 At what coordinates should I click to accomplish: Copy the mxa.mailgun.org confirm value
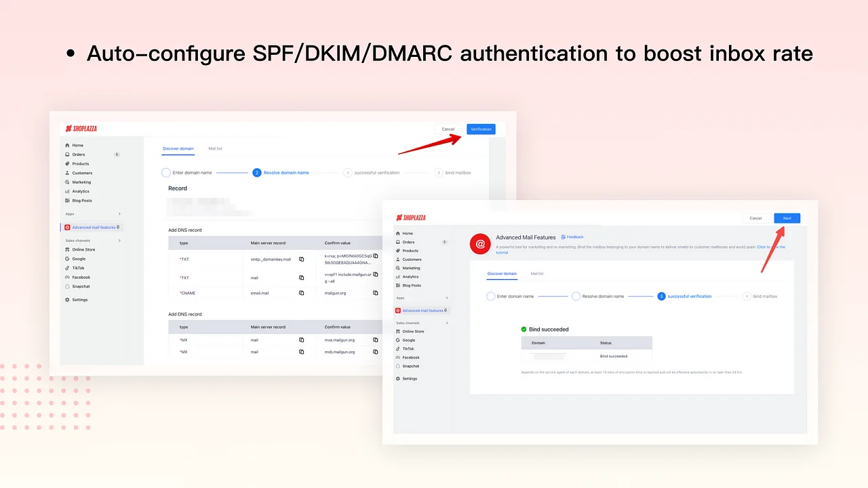(x=375, y=340)
